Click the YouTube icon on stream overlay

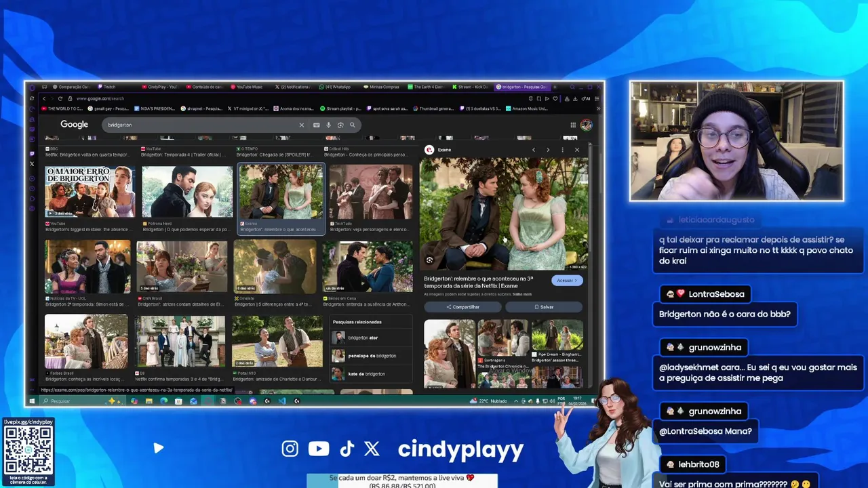tap(319, 449)
